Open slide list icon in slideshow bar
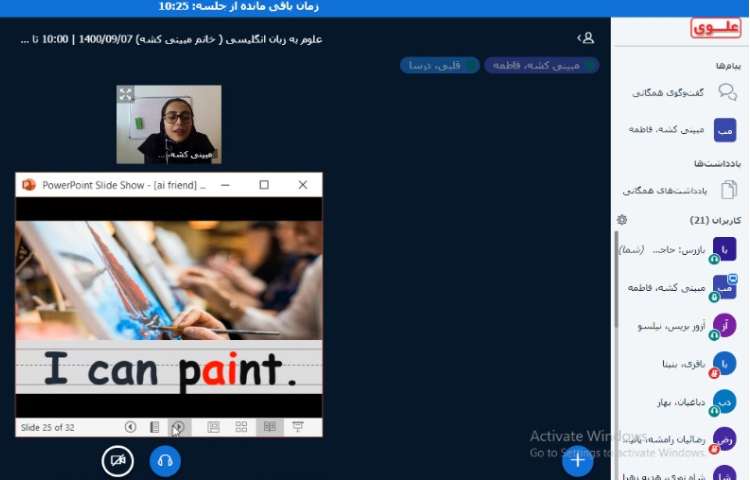 154,427
